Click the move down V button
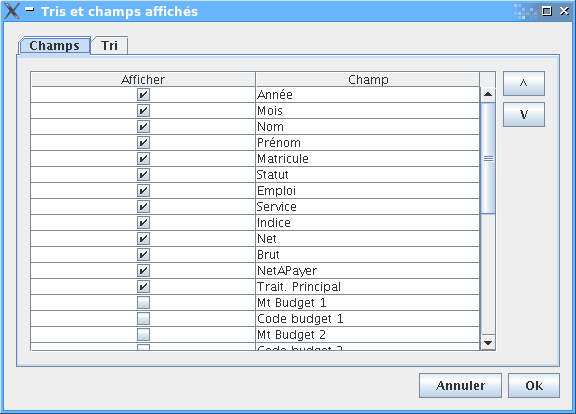 523,115
